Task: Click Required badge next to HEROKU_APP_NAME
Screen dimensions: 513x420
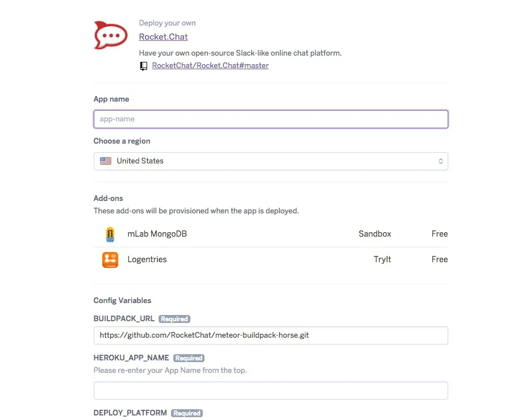Action: tap(189, 358)
